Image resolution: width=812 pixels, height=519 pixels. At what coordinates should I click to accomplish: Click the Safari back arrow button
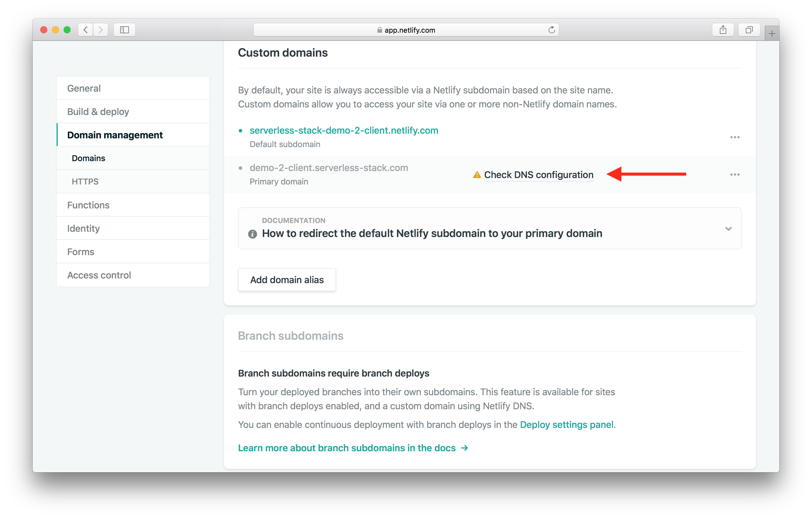coord(86,30)
